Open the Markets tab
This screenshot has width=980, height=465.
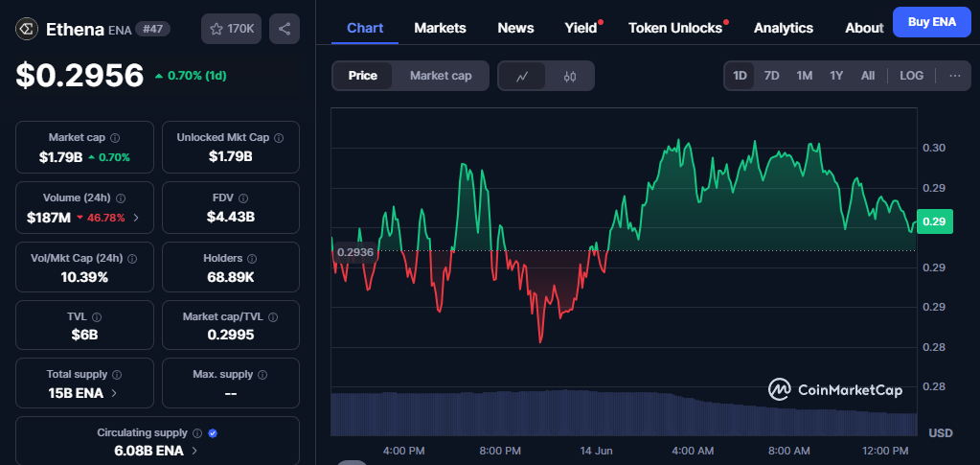(440, 28)
